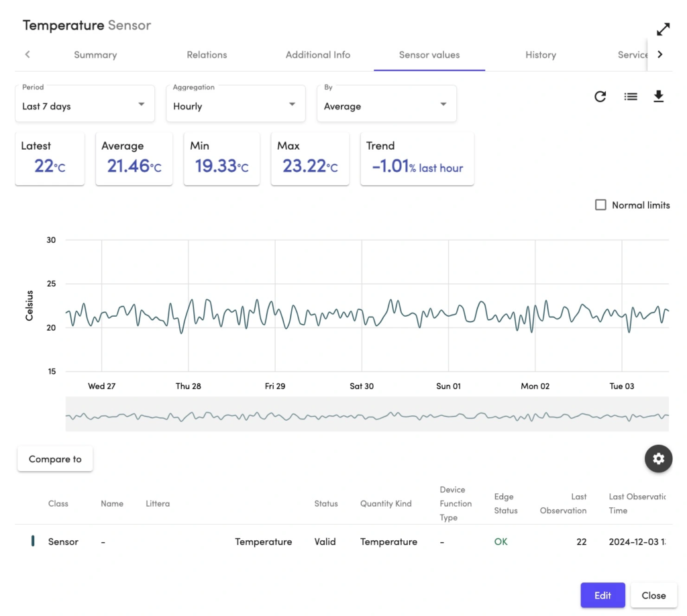
Task: Go to the Relations tab
Action: click(207, 55)
